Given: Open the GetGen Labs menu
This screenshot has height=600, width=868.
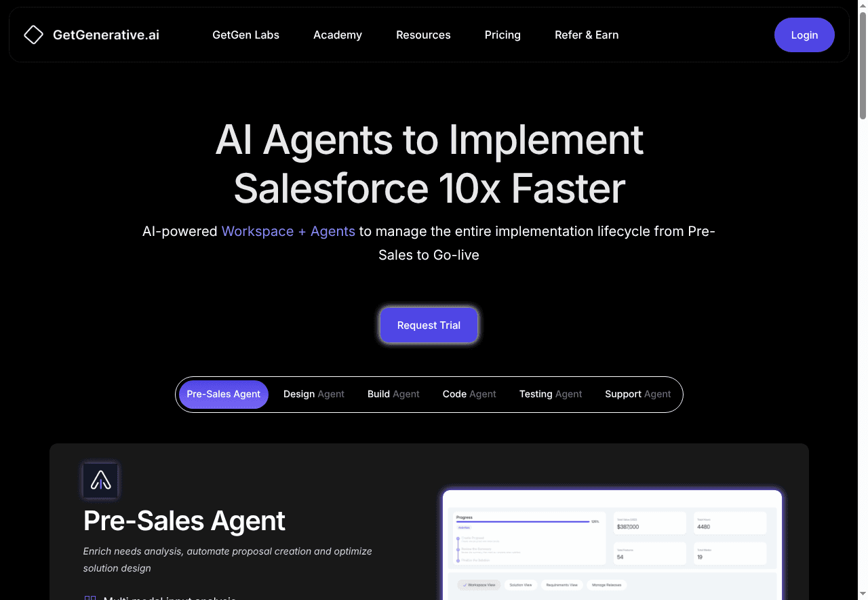Looking at the screenshot, I should pos(245,35).
